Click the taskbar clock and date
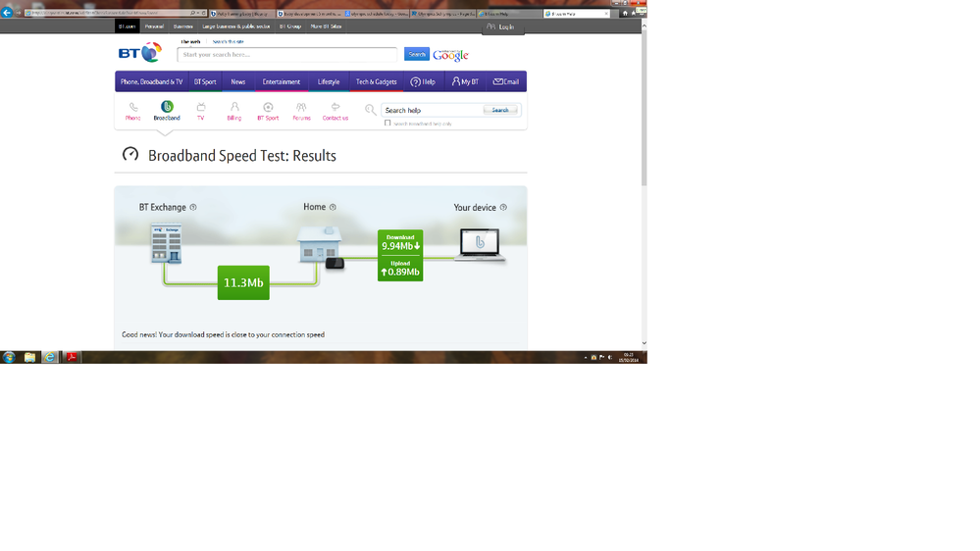980x551 pixels. [629, 357]
